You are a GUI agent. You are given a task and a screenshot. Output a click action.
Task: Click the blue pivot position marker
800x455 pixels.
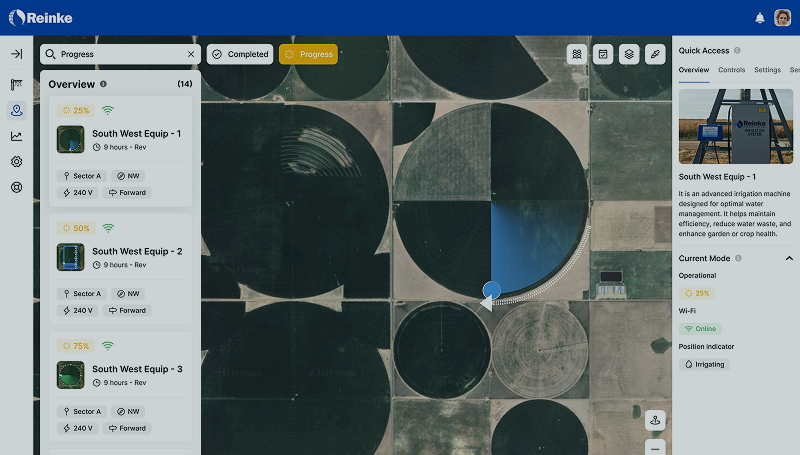pos(491,290)
